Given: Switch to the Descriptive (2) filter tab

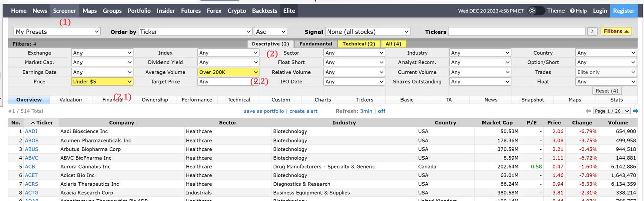Looking at the screenshot, I should [270, 44].
